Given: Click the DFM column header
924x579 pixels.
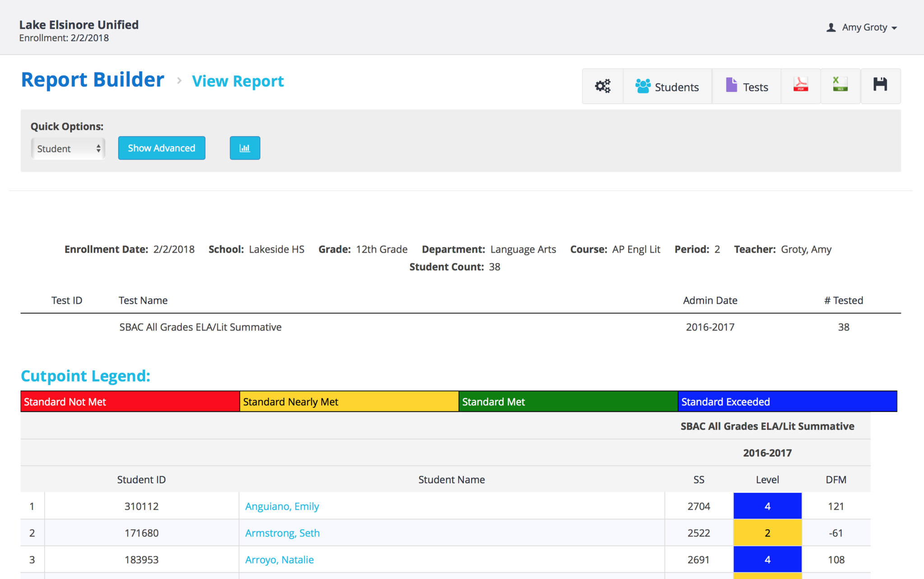Looking at the screenshot, I should (836, 480).
